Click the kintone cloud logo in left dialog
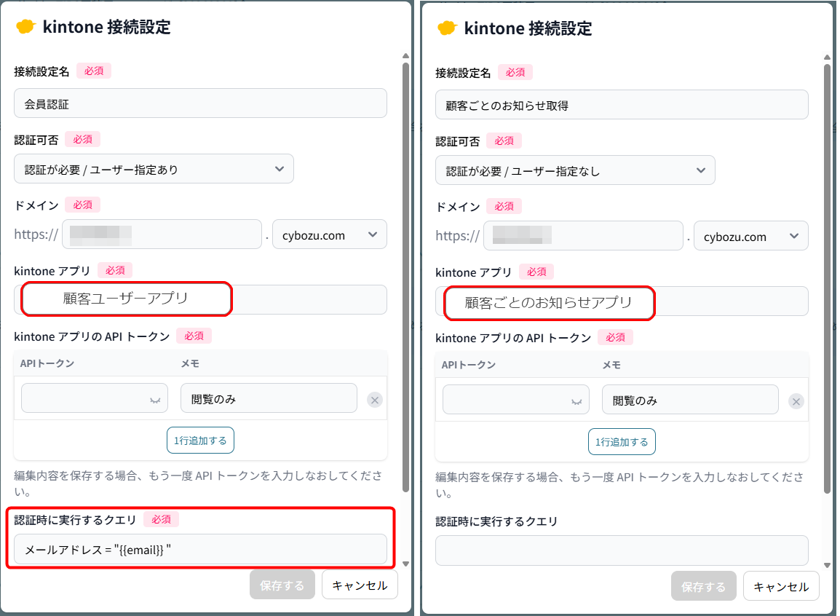This screenshot has width=840, height=616. tap(25, 27)
